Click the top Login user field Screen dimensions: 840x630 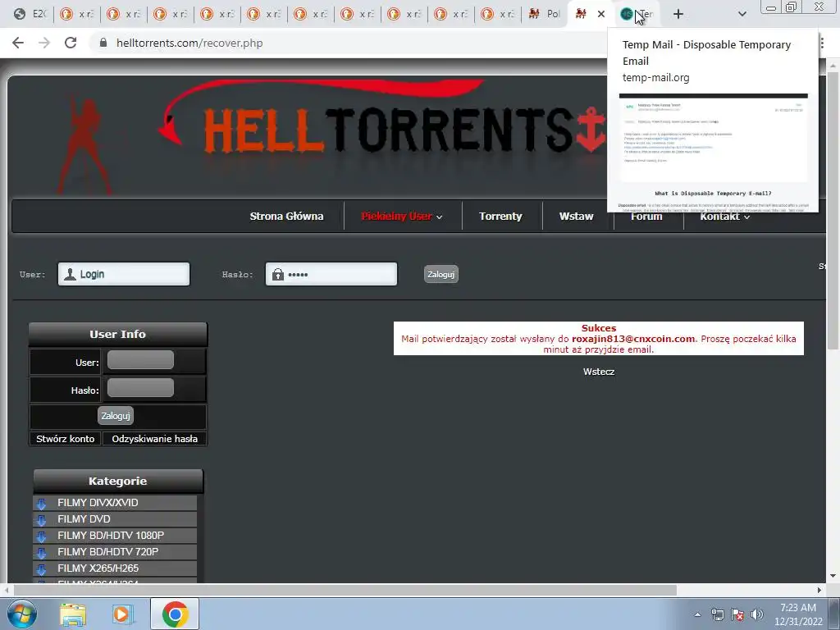click(x=124, y=274)
